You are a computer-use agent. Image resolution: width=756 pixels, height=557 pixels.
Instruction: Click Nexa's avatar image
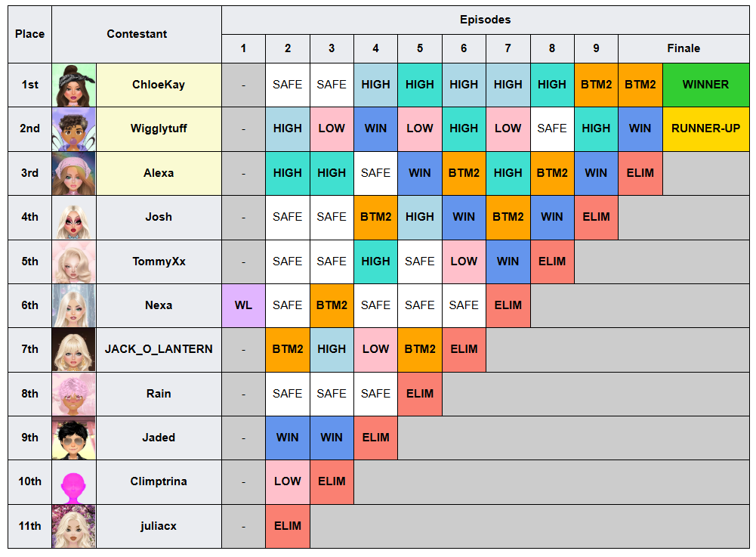click(74, 305)
